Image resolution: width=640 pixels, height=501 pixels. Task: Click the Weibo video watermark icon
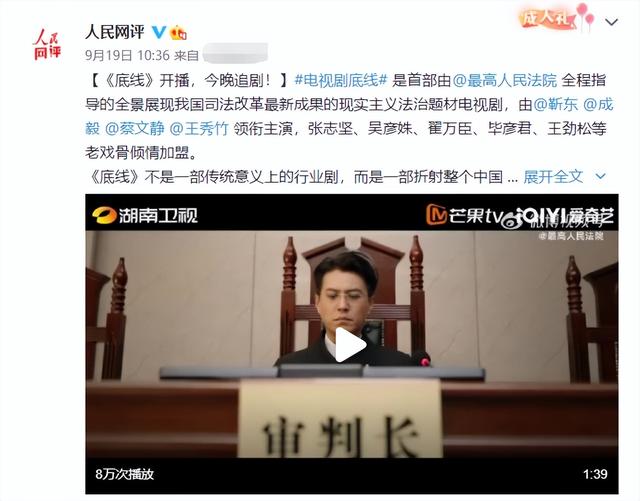(510, 222)
